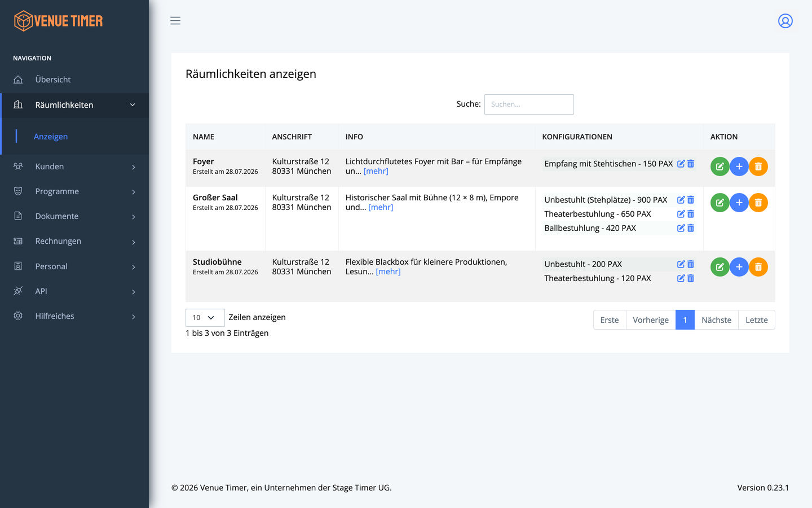Screen dimensions: 812x508
Task: Delete Studiobühne with orange trash button
Action: coord(758,267)
